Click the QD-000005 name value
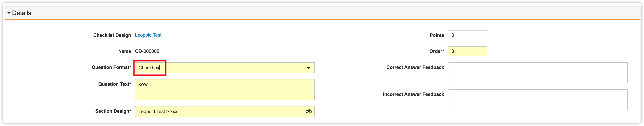This screenshot has height=126, width=644. (x=147, y=51)
